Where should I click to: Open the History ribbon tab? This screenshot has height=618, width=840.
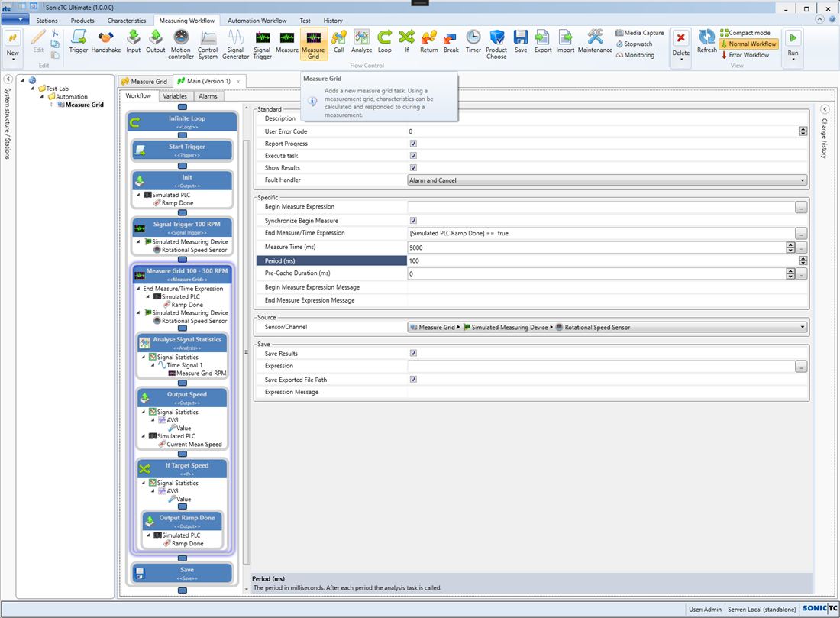click(x=333, y=21)
